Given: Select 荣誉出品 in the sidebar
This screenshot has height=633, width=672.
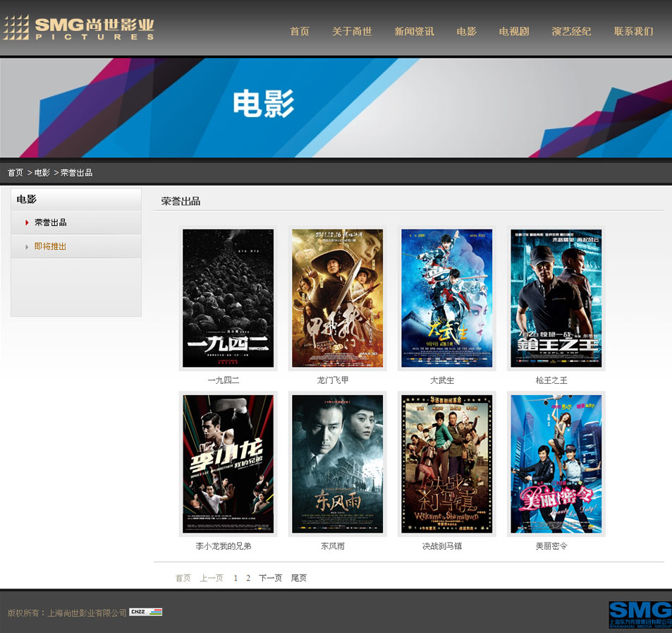Looking at the screenshot, I should tap(51, 222).
